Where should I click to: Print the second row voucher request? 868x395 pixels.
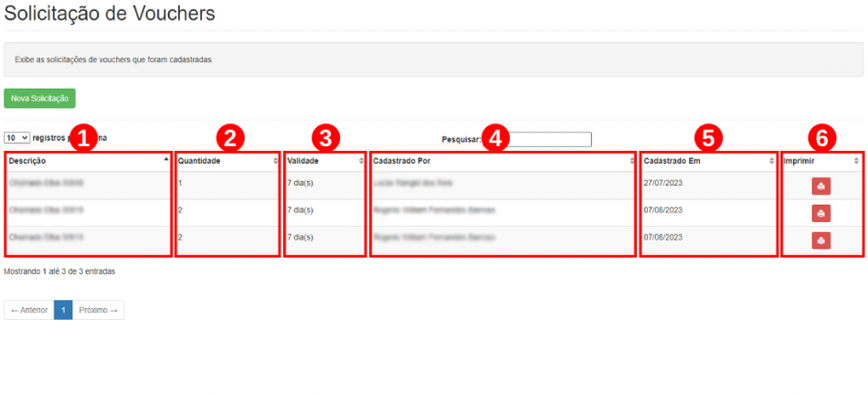coord(821,213)
